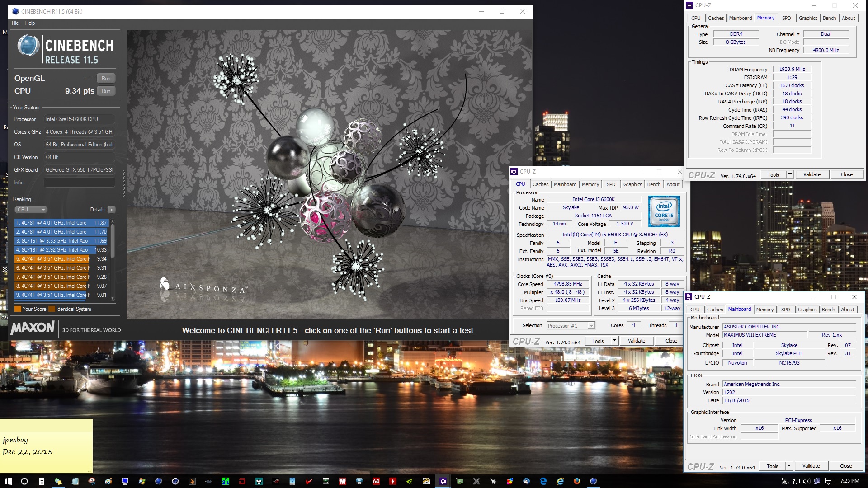The height and width of the screenshot is (488, 868).
Task: Select ranking row 4 scoring 10.33
Action: click(61, 250)
